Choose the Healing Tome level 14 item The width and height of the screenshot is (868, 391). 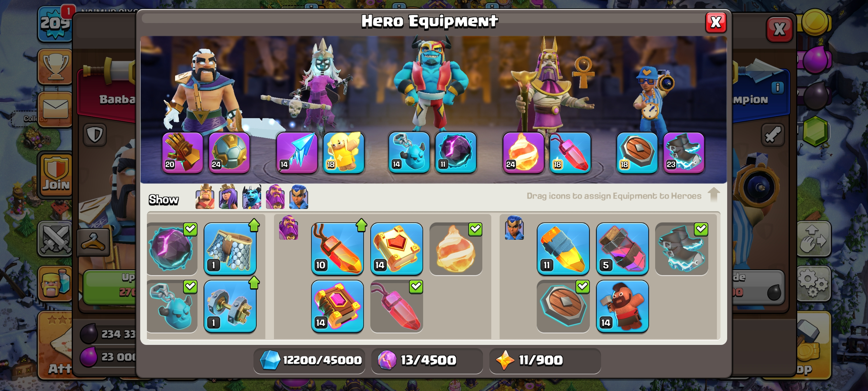tap(397, 249)
